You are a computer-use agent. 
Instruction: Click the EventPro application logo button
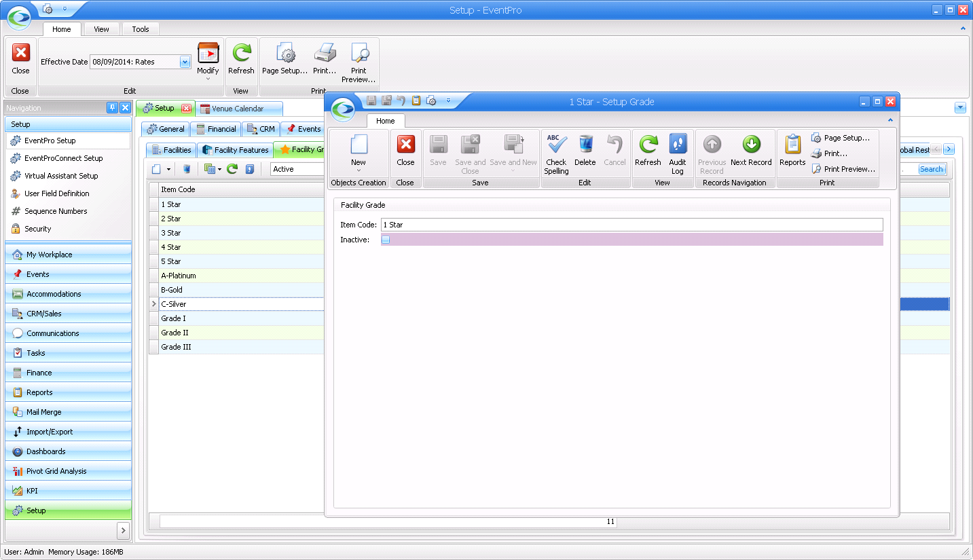click(x=19, y=18)
